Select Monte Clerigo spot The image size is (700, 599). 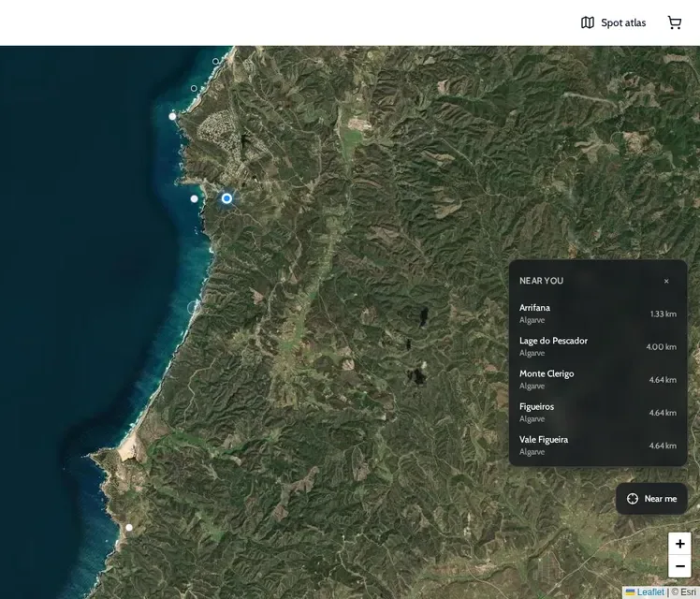point(598,380)
